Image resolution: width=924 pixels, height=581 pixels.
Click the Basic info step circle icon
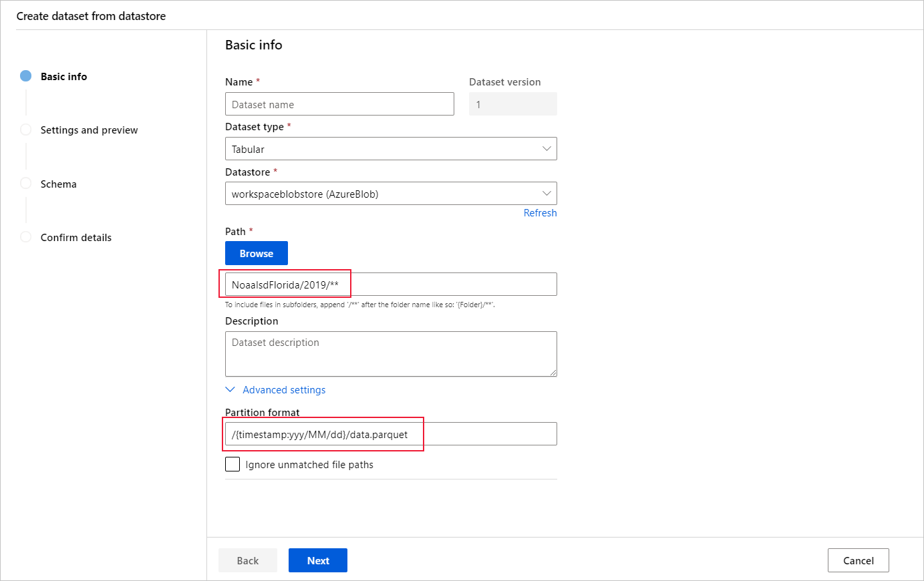click(26, 76)
